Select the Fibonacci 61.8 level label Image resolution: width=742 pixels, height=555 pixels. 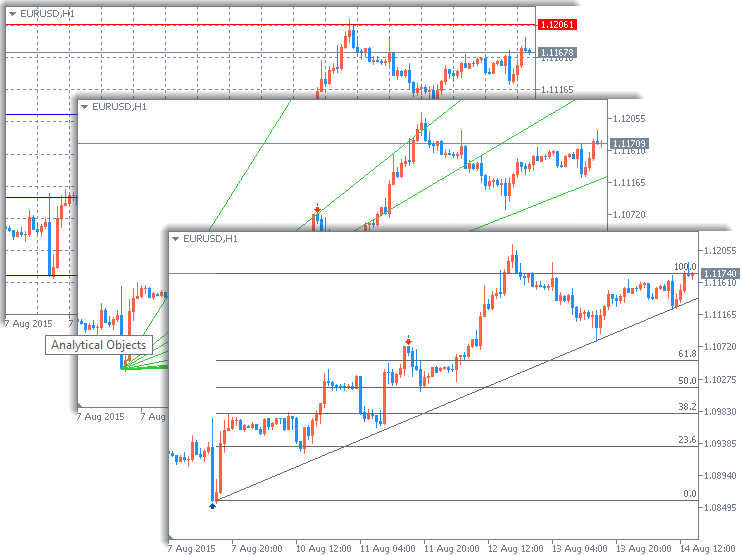pos(687,354)
